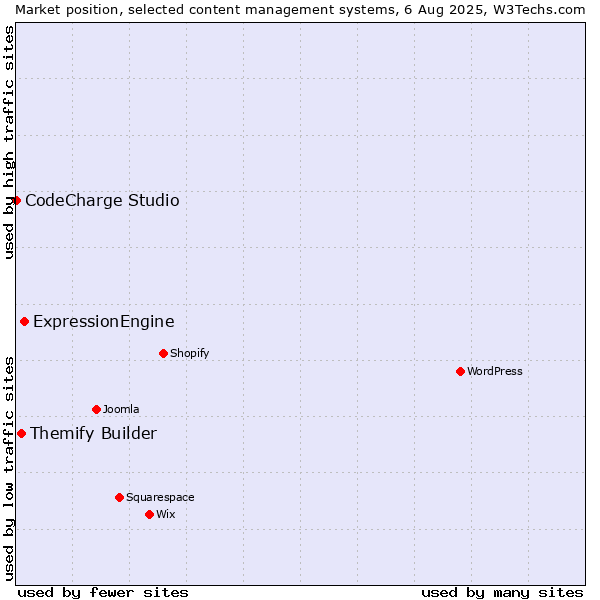Click the Squarespace red data point
The width and height of the screenshot is (600, 600).
(x=119, y=497)
